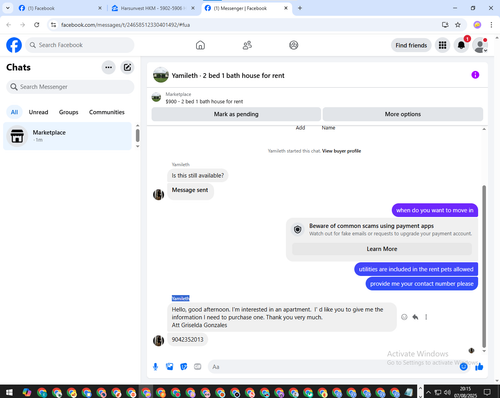The width and height of the screenshot is (500, 398).
Task: Click Mark as pending button
Action: 236,114
